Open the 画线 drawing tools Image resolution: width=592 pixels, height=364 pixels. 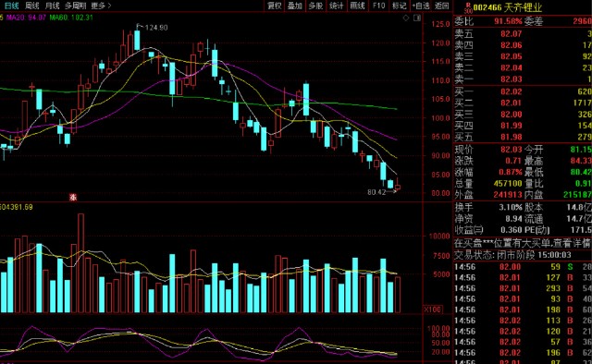pyautogui.click(x=357, y=6)
